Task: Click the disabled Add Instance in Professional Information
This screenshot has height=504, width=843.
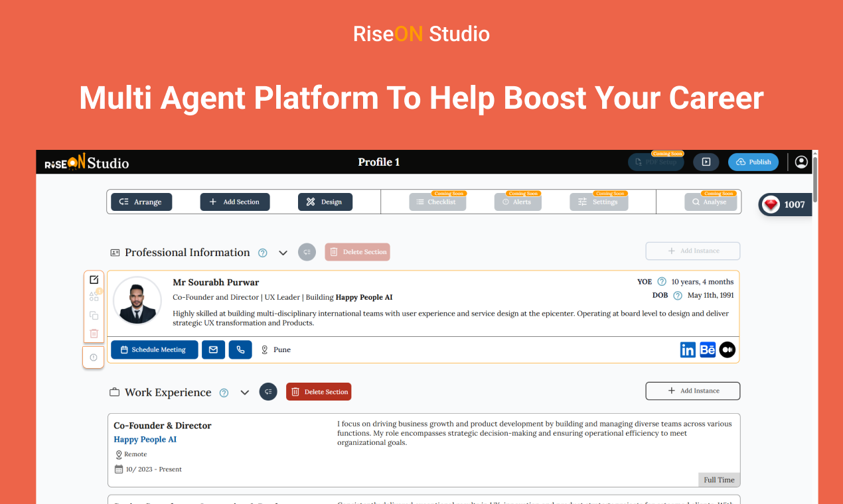Action: click(693, 251)
